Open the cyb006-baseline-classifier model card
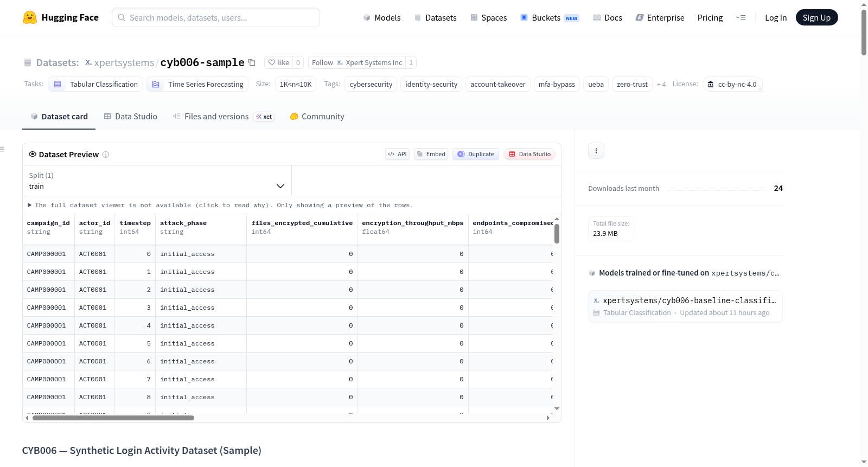868x467 pixels. 685,306
